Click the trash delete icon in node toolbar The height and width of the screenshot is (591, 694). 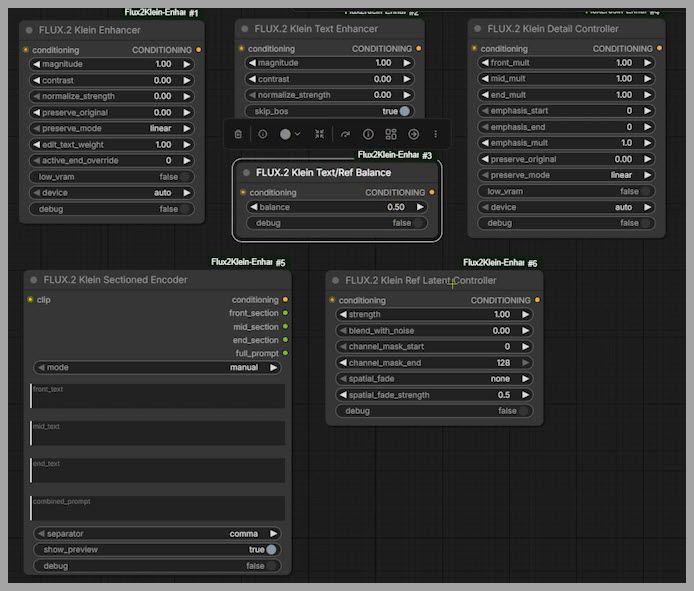238,133
